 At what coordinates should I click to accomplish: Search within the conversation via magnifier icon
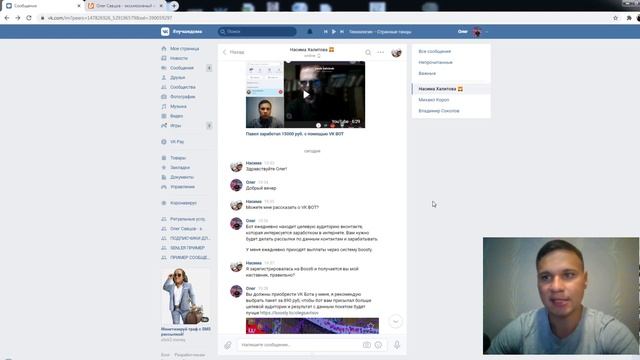click(368, 52)
